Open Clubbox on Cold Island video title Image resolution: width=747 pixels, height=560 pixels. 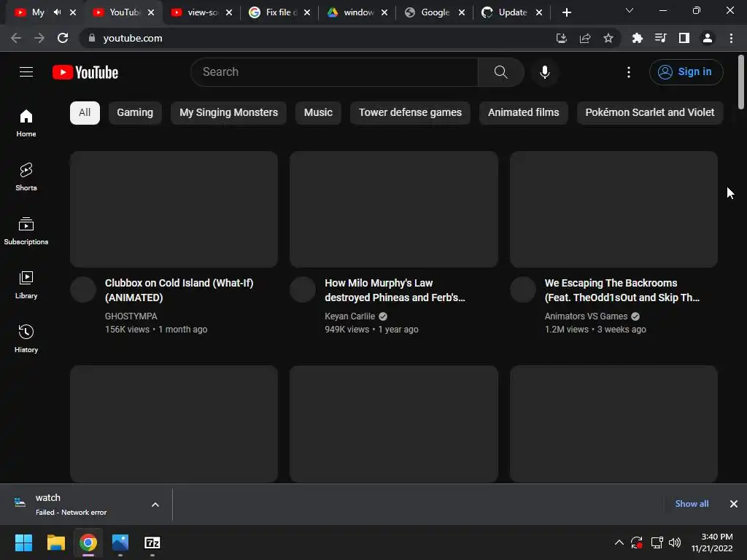[179, 290]
